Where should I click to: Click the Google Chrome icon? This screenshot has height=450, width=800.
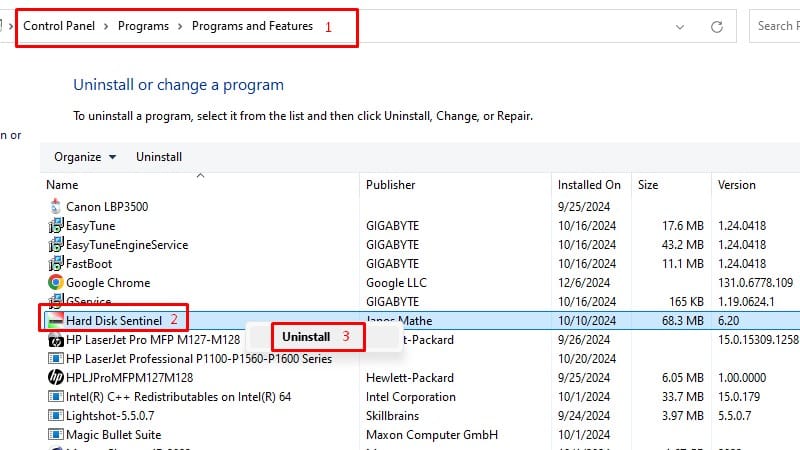coord(56,282)
